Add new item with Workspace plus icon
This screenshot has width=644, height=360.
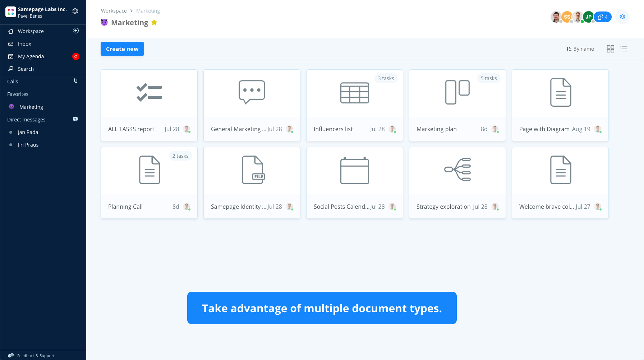click(76, 31)
